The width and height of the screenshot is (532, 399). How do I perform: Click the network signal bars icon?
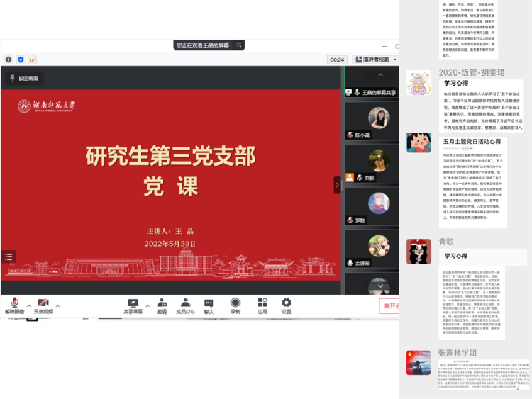[x=32, y=60]
